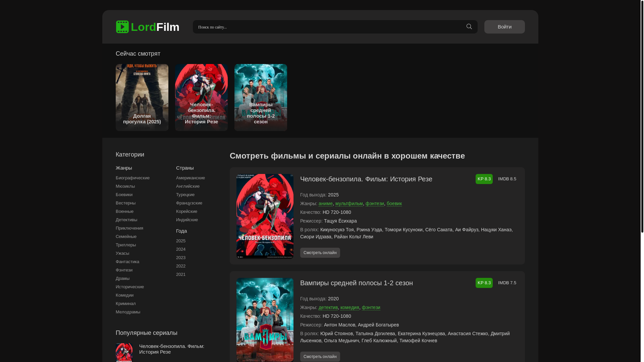Viewport: 644px width, 362px height.
Task: Select Биографические genre
Action: [132, 178]
